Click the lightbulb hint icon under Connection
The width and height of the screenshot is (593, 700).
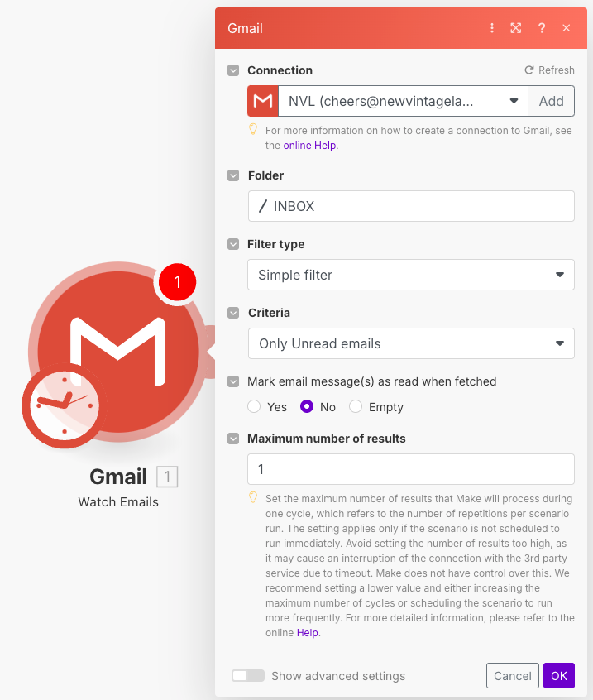coord(253,129)
